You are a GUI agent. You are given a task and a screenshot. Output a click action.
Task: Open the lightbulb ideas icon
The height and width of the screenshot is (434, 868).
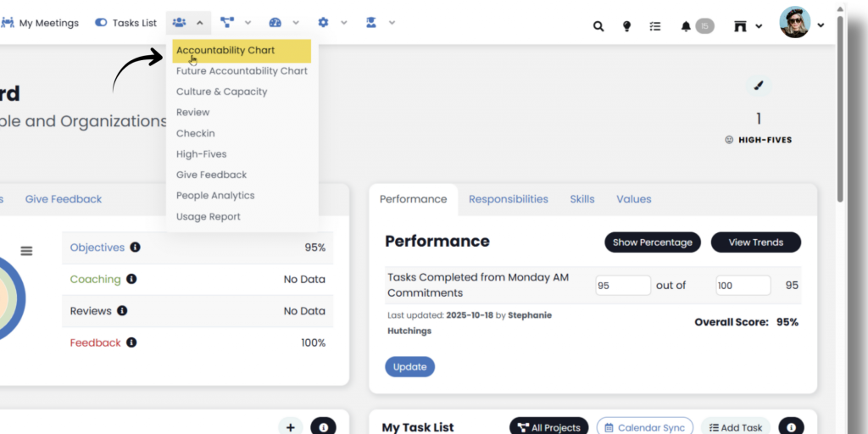[x=626, y=26]
